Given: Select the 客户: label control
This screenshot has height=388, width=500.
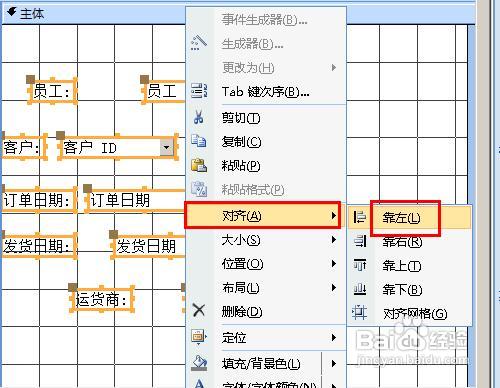Looking at the screenshot, I should coord(23,147).
